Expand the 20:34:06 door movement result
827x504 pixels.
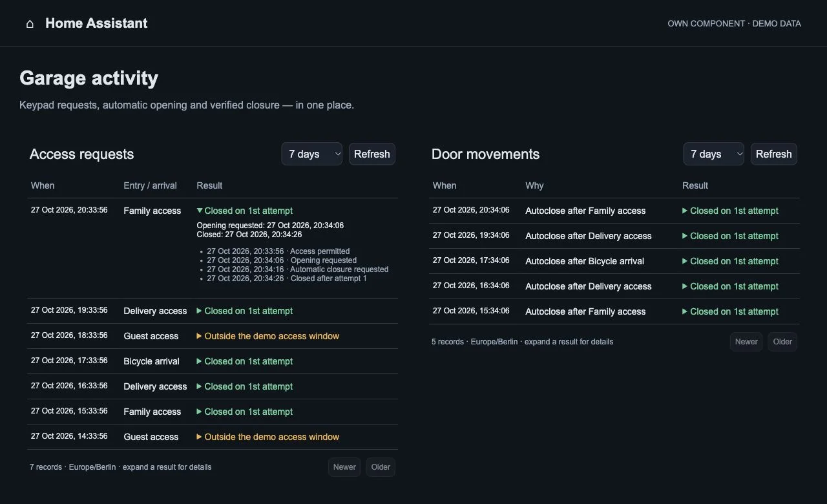tap(731, 211)
